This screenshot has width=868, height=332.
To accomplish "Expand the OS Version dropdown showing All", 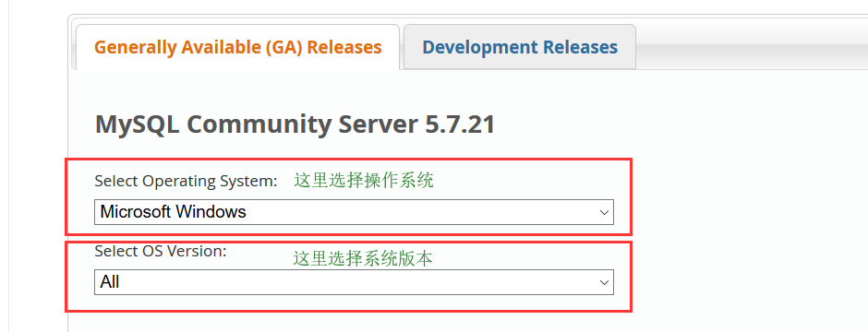I will point(354,282).
